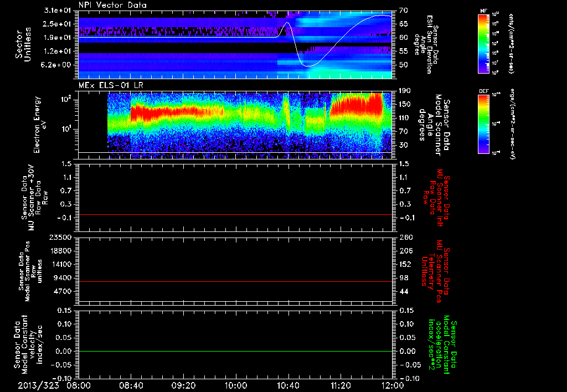Click the '09:20' time axis label
Image resolution: width=567 pixels, height=392 pixels.
click(x=183, y=385)
